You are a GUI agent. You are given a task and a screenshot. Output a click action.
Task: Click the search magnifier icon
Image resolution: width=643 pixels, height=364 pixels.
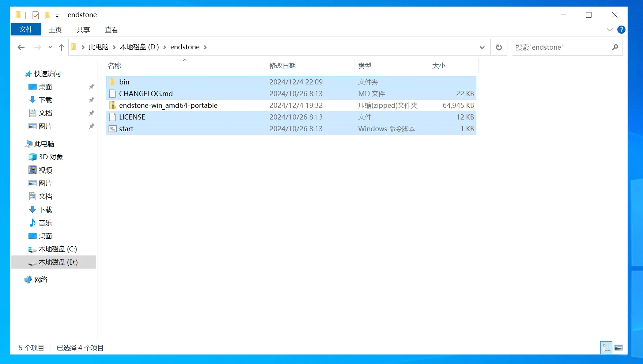pos(615,47)
